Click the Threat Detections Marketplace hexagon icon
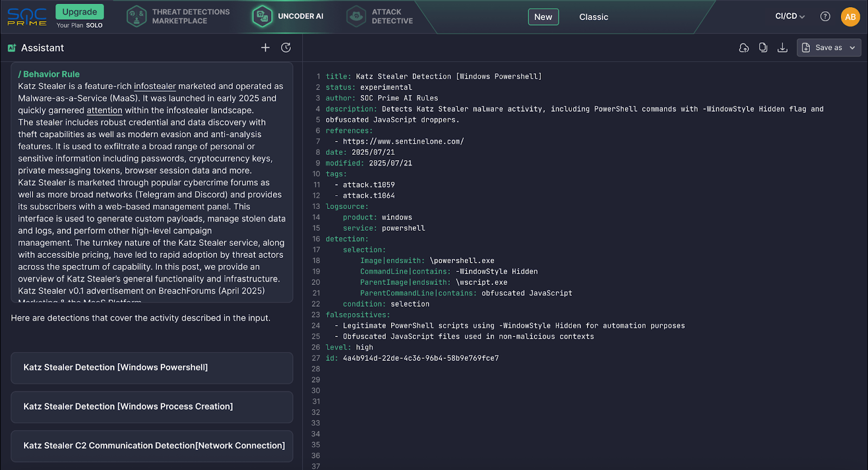Viewport: 868px width, 470px height. click(x=136, y=16)
